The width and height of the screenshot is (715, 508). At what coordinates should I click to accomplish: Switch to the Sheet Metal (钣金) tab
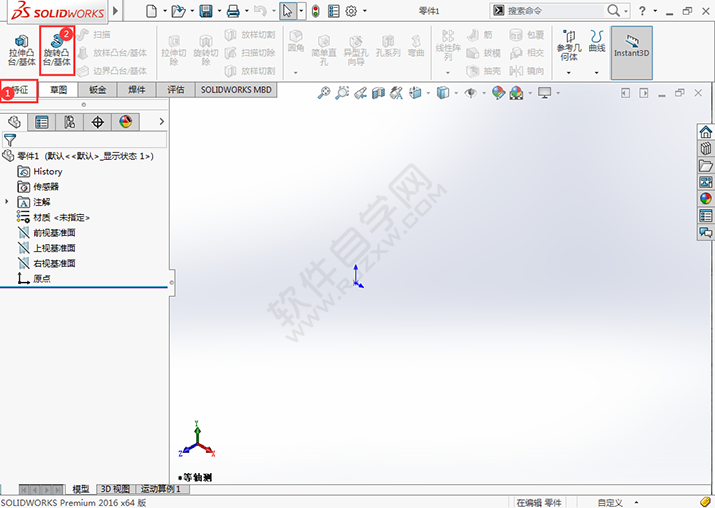[x=98, y=90]
